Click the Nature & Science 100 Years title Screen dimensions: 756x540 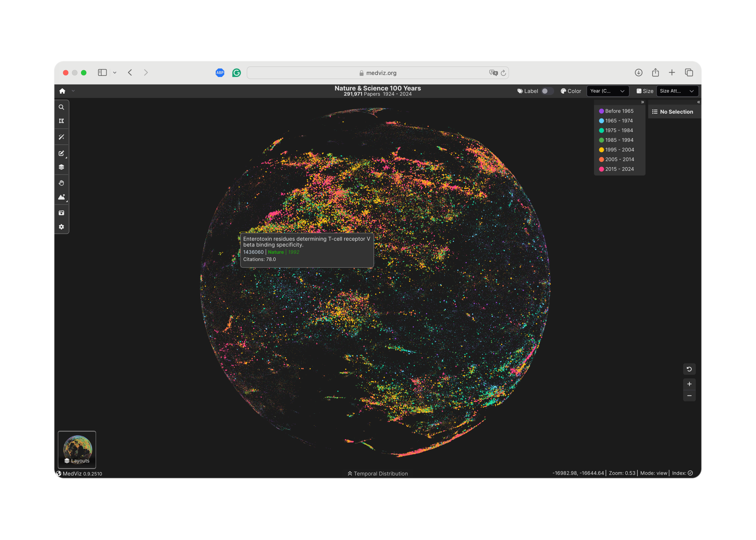click(378, 88)
